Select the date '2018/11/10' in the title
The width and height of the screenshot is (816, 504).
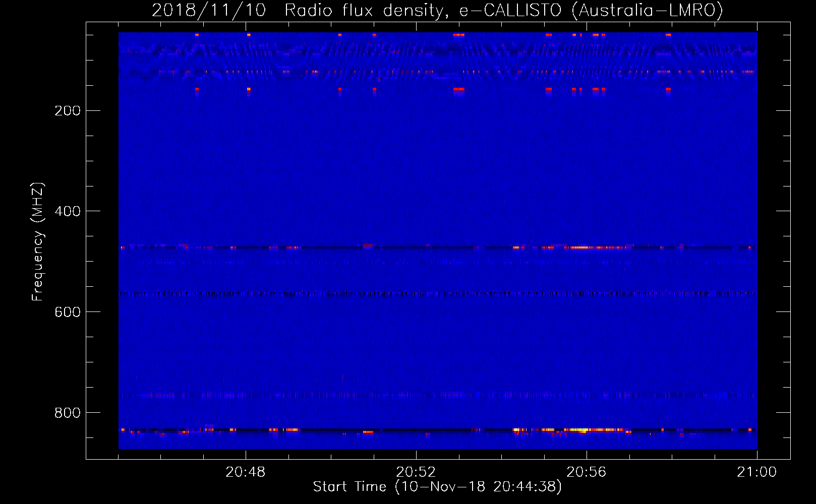209,10
